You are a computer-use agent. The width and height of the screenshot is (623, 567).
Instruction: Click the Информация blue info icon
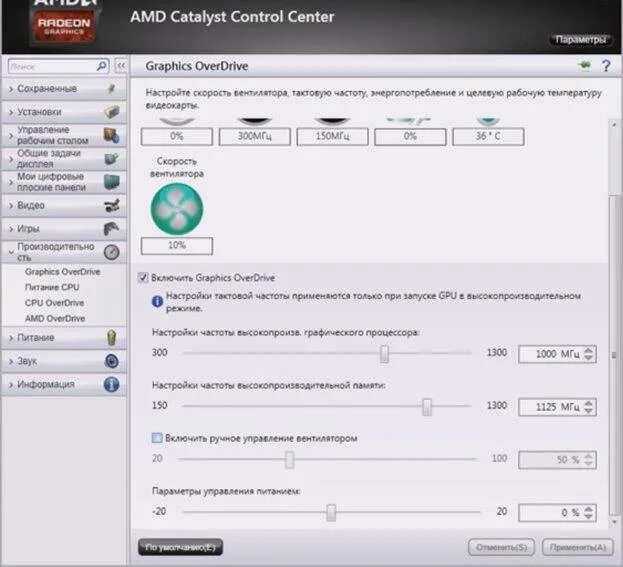[x=112, y=384]
